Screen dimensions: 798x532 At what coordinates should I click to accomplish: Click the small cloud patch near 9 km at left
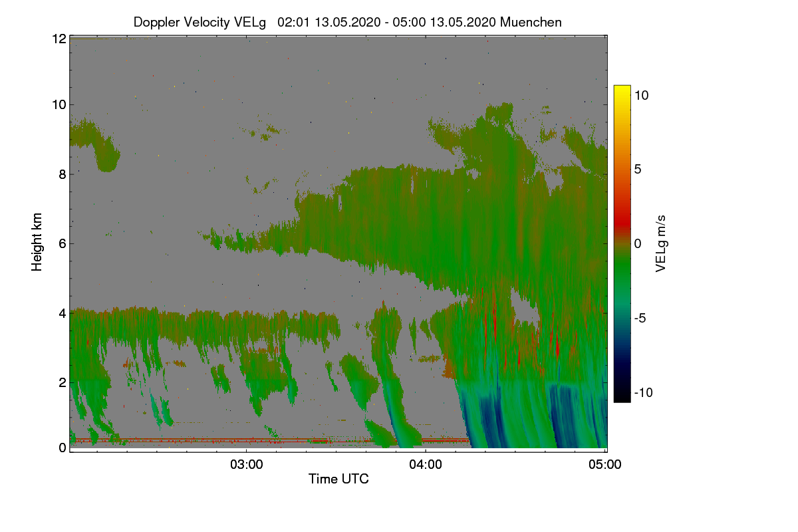[95, 143]
